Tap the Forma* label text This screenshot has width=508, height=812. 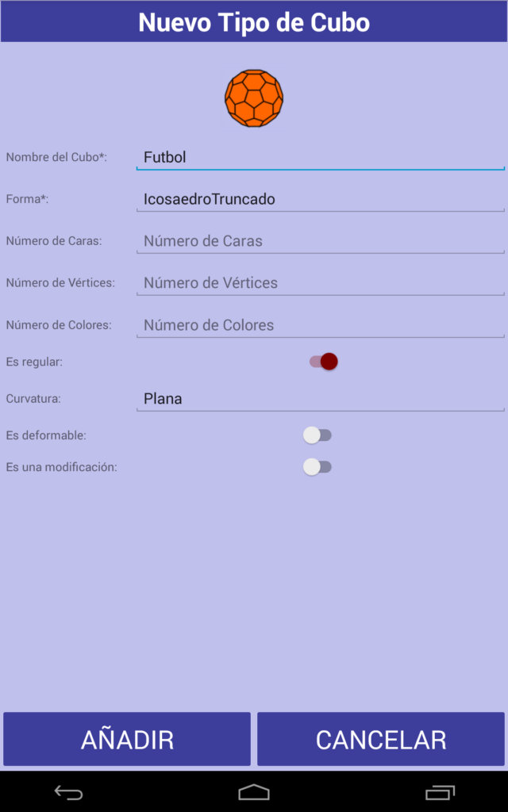click(x=27, y=199)
